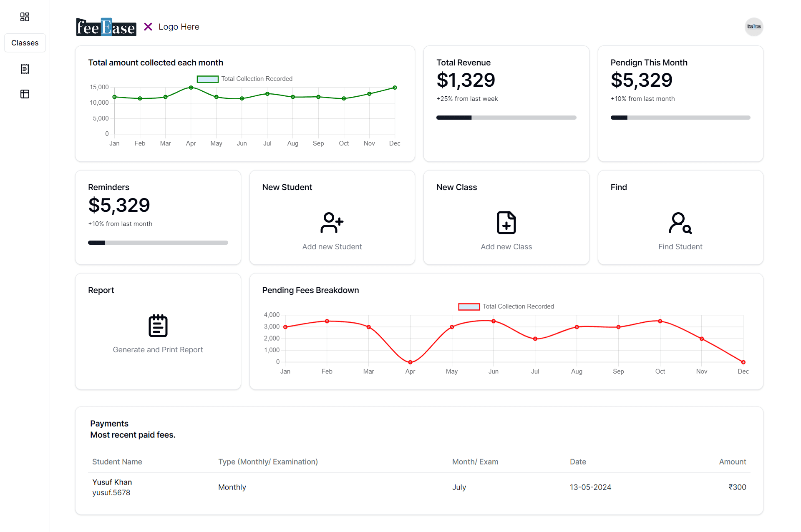
Task: Click the Reminders progress bar
Action: tap(158, 242)
